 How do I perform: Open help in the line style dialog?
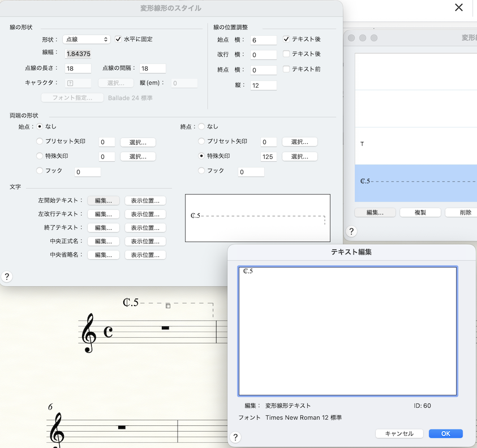[x=7, y=277]
